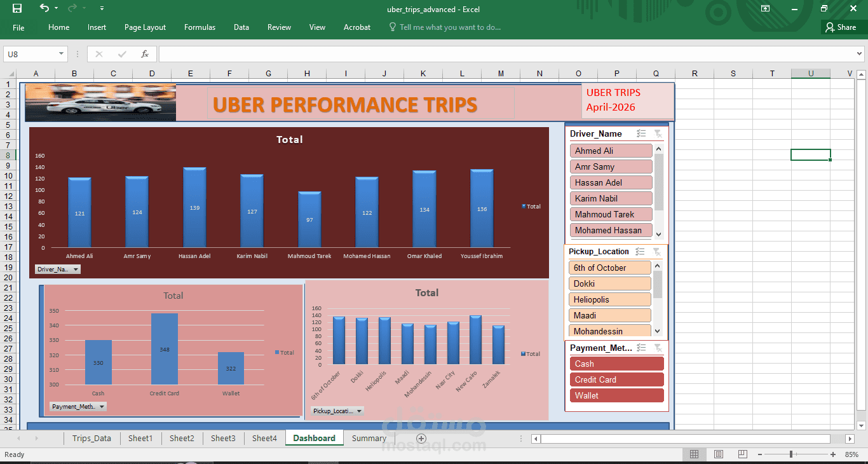The height and width of the screenshot is (464, 868).
Task: Click the Insert Function fx icon
Action: [145, 54]
